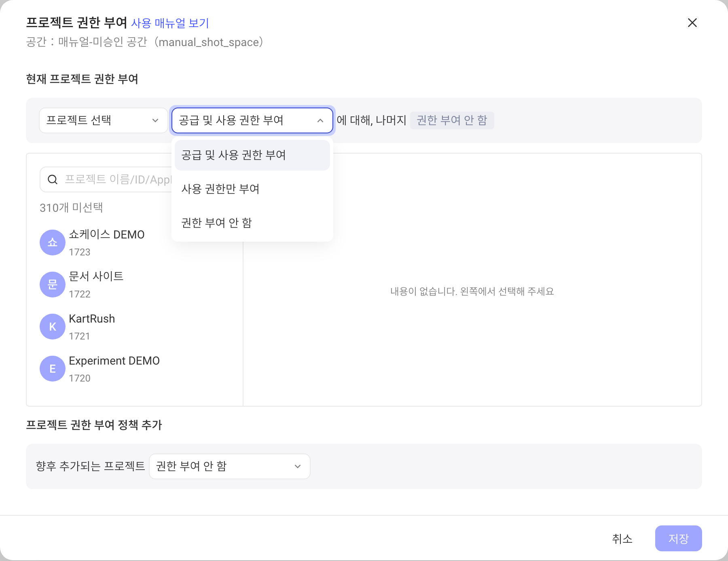Click KartRush project name

[92, 318]
